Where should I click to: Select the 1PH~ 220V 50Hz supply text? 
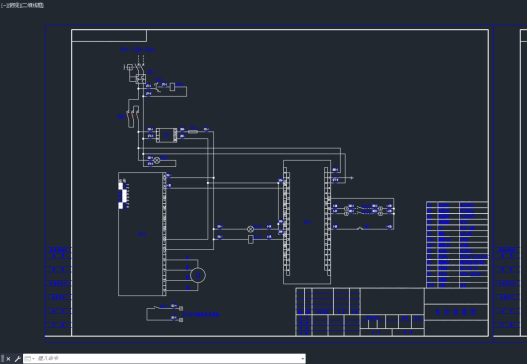(137, 50)
